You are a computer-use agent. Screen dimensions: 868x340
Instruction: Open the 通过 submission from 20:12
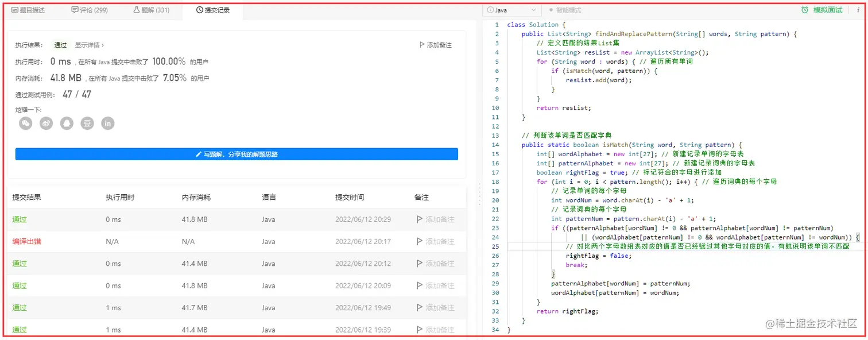click(x=20, y=264)
